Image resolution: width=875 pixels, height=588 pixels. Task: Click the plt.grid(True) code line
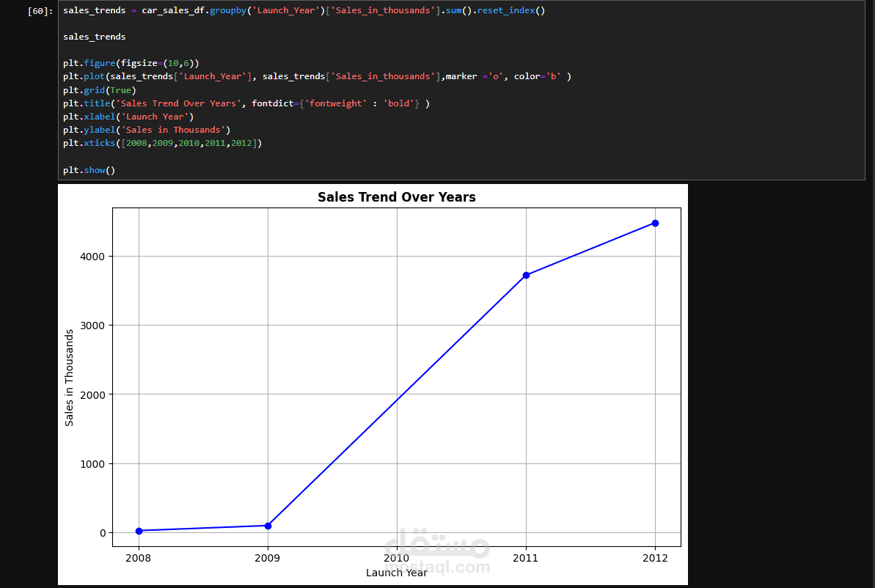(x=99, y=90)
